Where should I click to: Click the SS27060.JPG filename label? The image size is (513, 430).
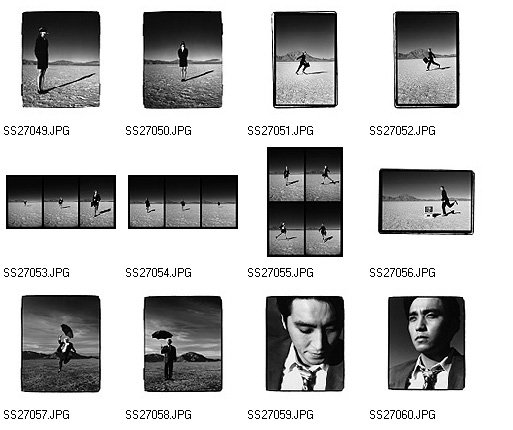(402, 415)
